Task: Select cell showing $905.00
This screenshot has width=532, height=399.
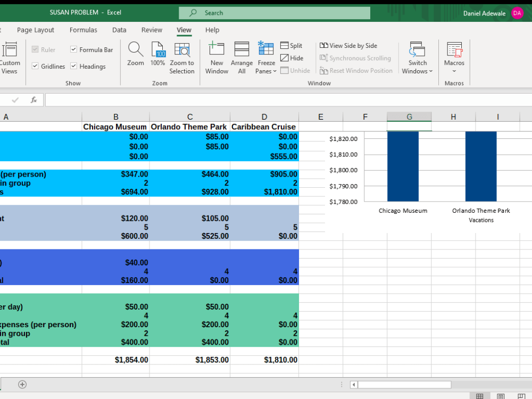Action: click(264, 174)
